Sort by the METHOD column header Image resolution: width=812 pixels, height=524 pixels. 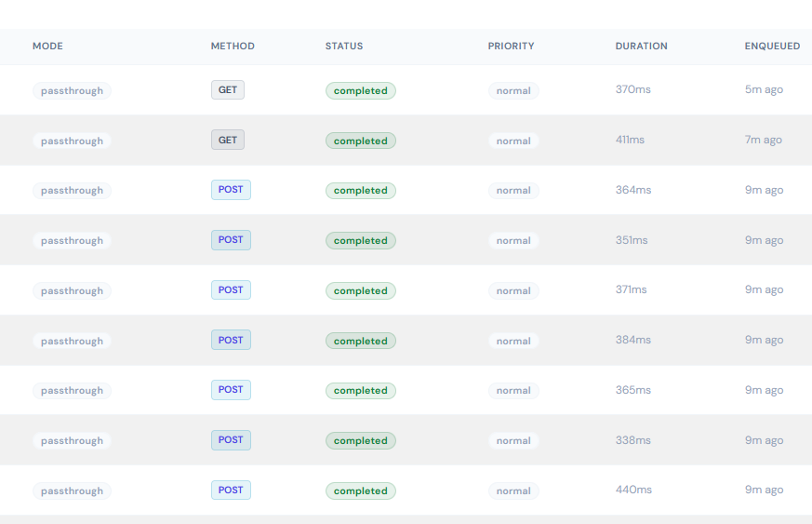pyautogui.click(x=233, y=47)
